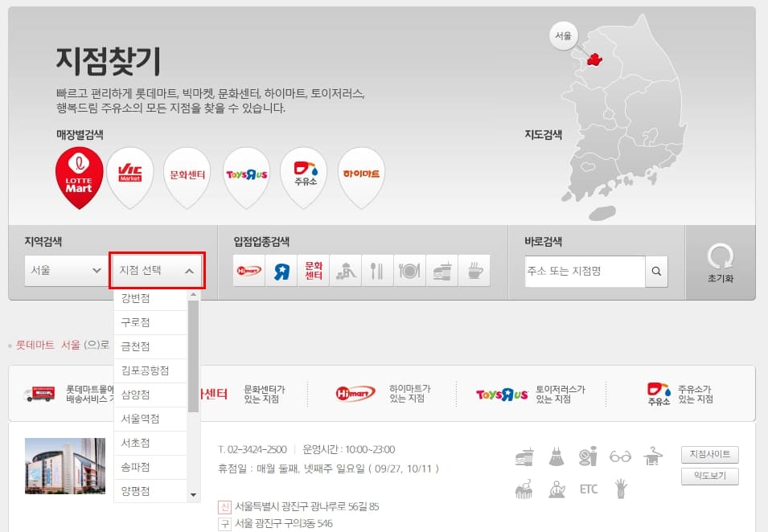Viewport: 768px width, 532px height.
Task: Click the eyeglasses optician facility icon
Action: pos(620,456)
